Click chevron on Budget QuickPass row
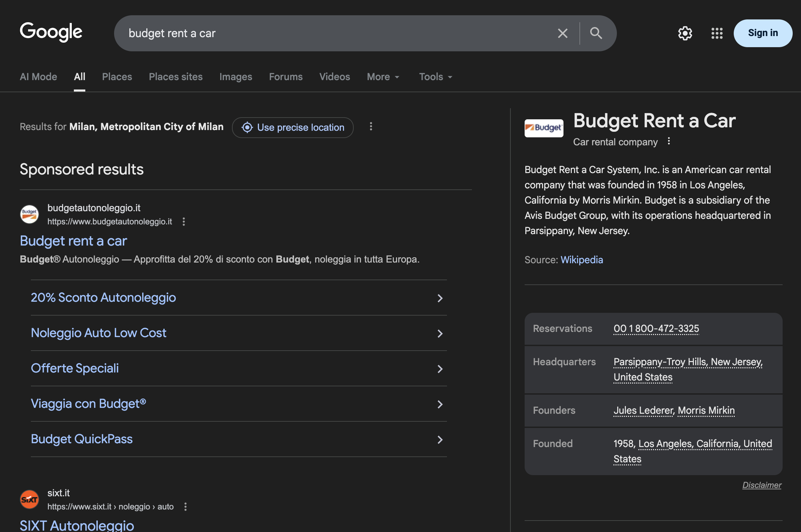This screenshot has width=801, height=532. coord(440,440)
